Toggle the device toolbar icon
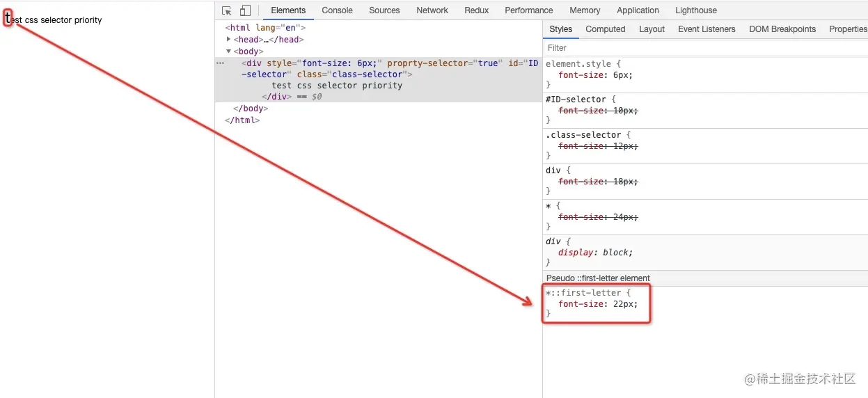 [x=245, y=10]
